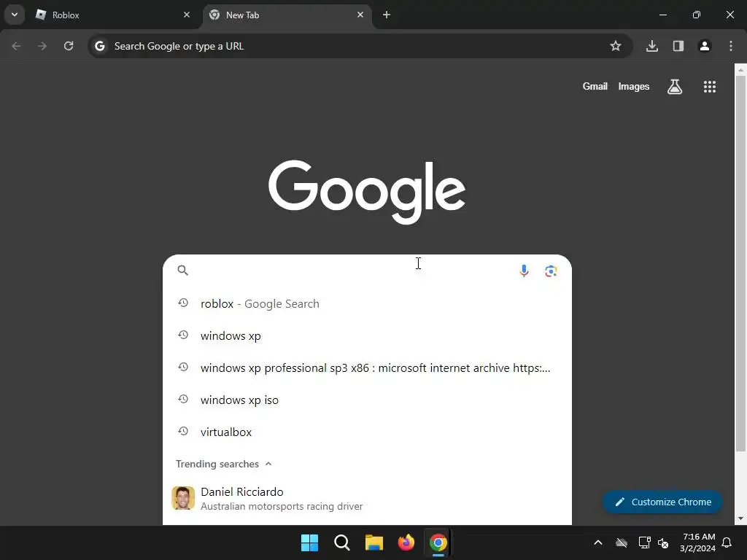
Task: Click the browser back arrow
Action: click(16, 46)
